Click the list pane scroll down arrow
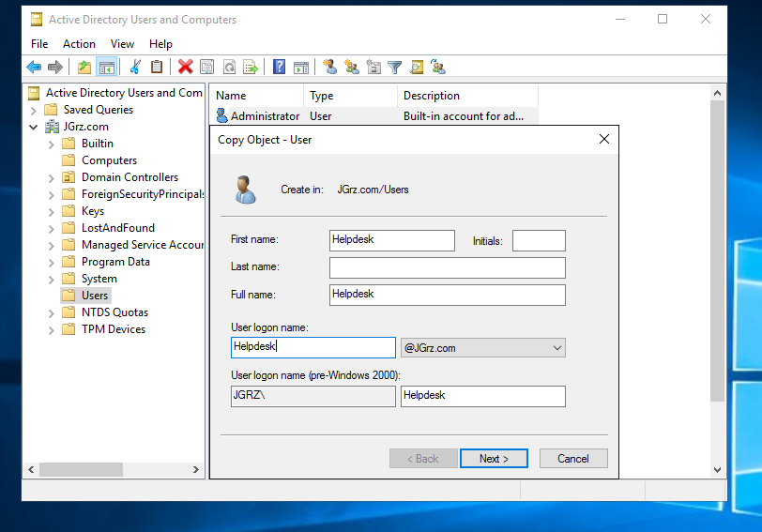Image resolution: width=762 pixels, height=532 pixels. tap(717, 470)
